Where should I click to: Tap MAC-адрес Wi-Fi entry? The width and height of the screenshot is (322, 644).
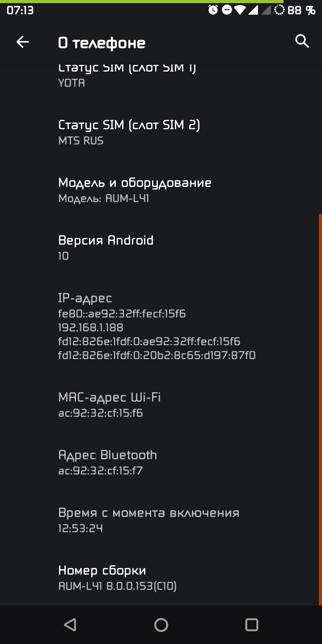pyautogui.click(x=110, y=405)
